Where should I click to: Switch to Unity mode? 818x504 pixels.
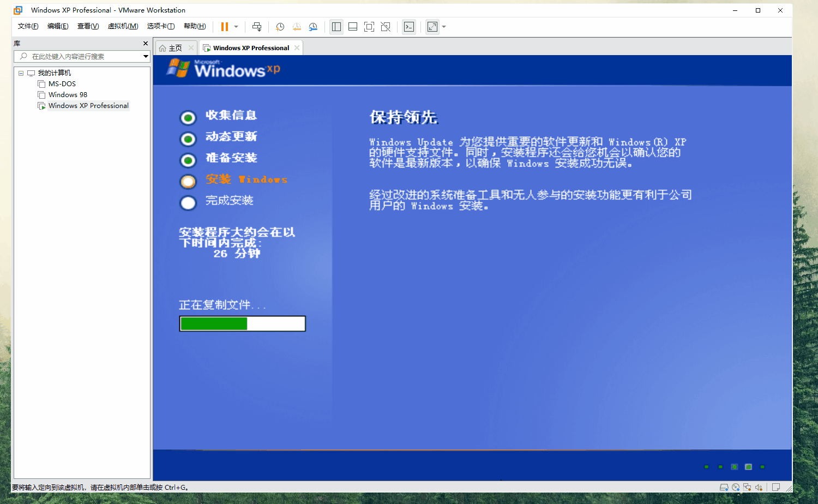pos(386,27)
